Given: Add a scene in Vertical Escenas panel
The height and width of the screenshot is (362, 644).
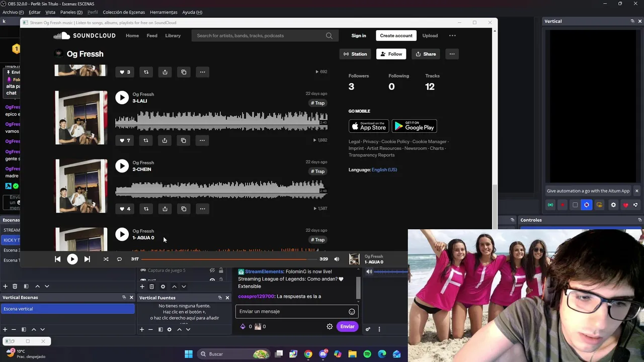Looking at the screenshot, I should click(5, 329).
